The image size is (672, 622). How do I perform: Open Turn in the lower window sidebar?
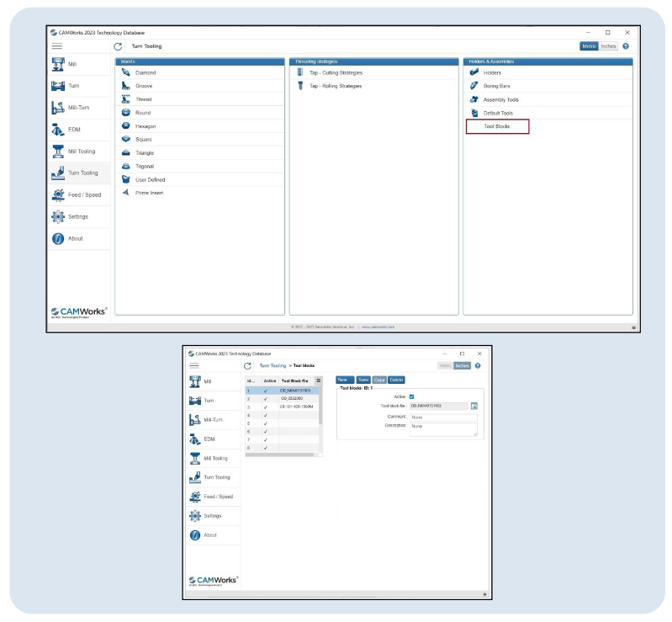click(214, 401)
